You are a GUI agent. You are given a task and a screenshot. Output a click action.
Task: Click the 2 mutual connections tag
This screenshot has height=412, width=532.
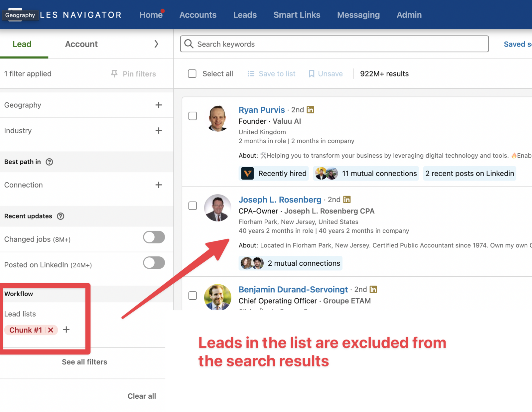click(x=290, y=263)
